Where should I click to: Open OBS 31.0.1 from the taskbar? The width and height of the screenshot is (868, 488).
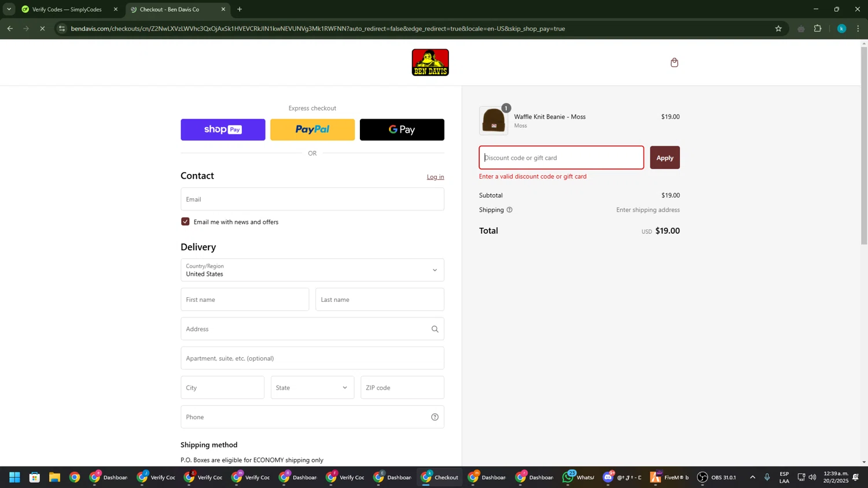click(718, 477)
